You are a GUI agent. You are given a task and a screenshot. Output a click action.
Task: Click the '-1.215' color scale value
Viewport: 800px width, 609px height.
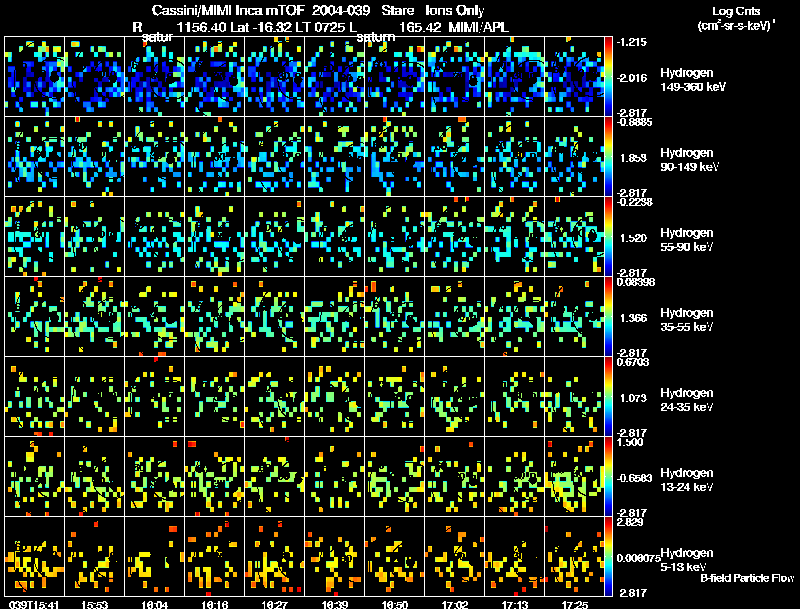pyautogui.click(x=632, y=42)
